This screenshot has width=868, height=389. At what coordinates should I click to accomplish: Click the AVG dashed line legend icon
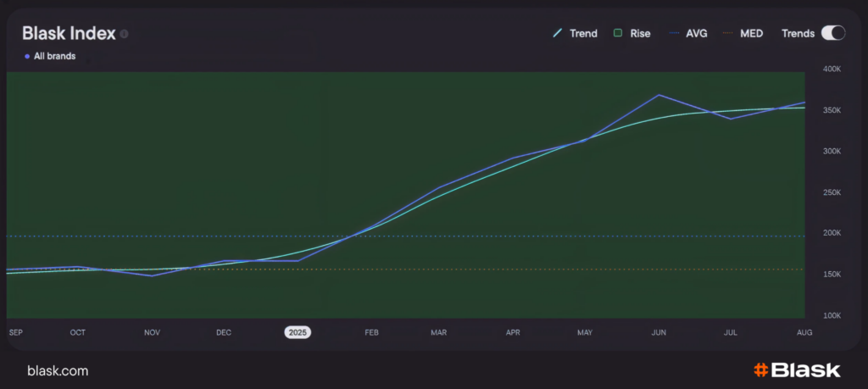click(675, 33)
